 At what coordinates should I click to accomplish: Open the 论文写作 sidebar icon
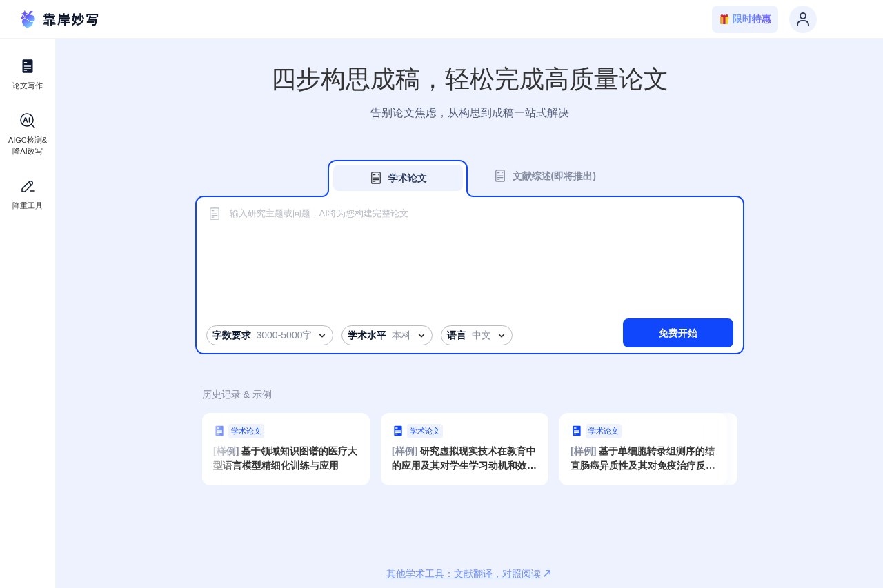click(28, 66)
